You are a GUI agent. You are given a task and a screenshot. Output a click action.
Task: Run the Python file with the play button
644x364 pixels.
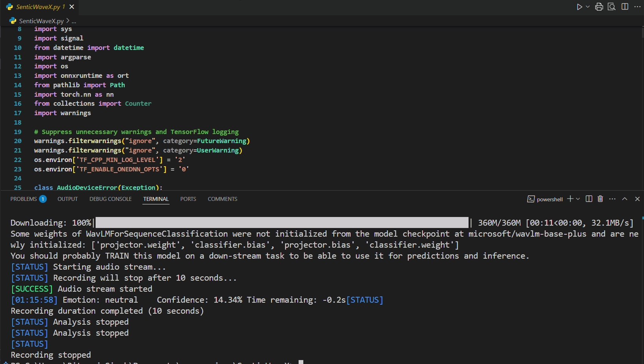(579, 7)
